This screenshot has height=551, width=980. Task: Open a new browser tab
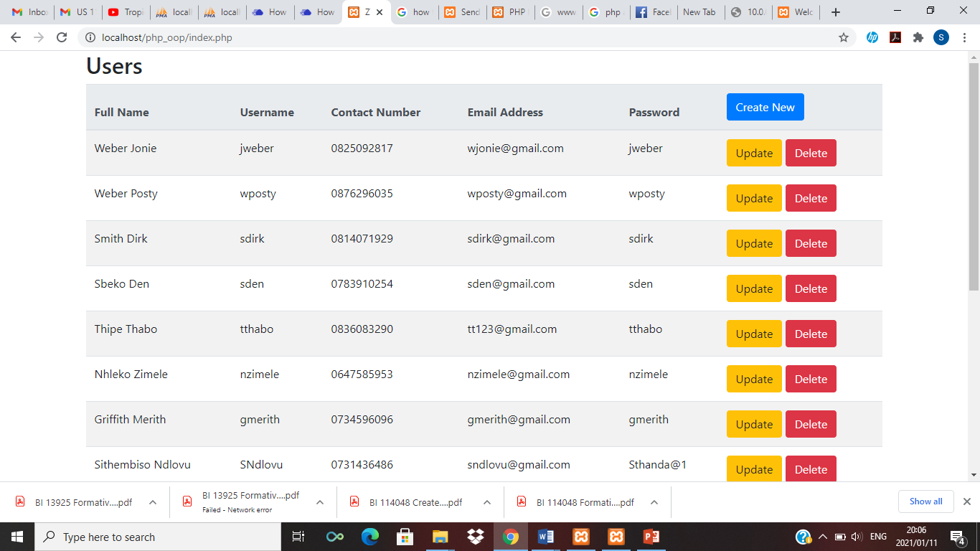(x=836, y=12)
